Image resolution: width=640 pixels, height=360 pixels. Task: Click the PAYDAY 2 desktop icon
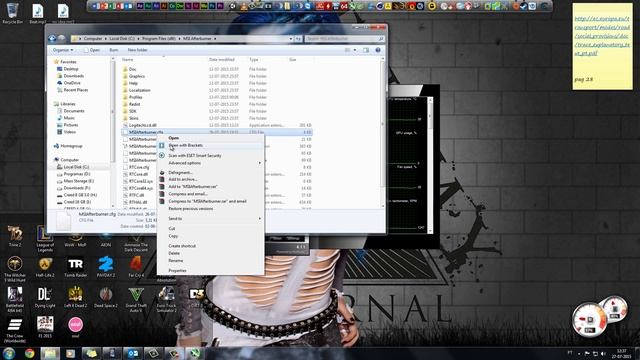106,267
